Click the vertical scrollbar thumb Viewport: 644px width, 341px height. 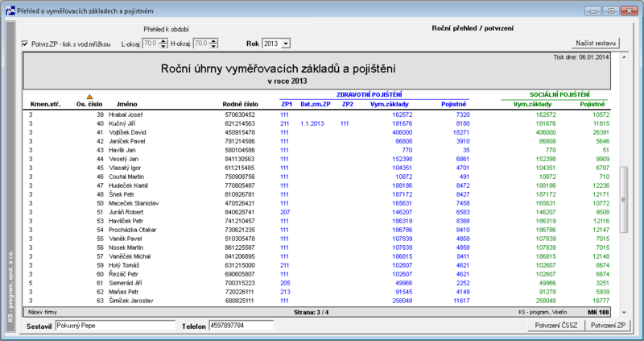point(623,199)
